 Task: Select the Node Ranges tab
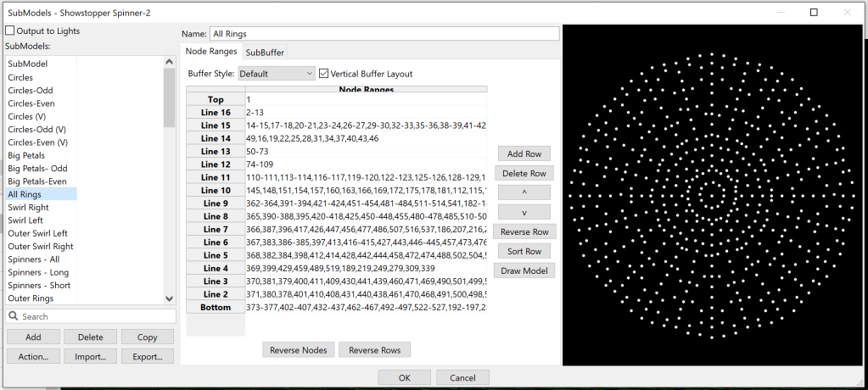pyautogui.click(x=211, y=52)
